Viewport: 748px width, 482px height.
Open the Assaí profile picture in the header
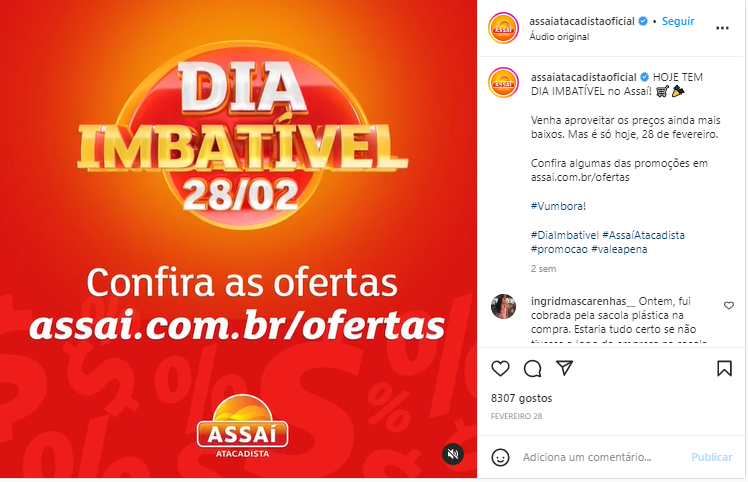click(x=503, y=28)
